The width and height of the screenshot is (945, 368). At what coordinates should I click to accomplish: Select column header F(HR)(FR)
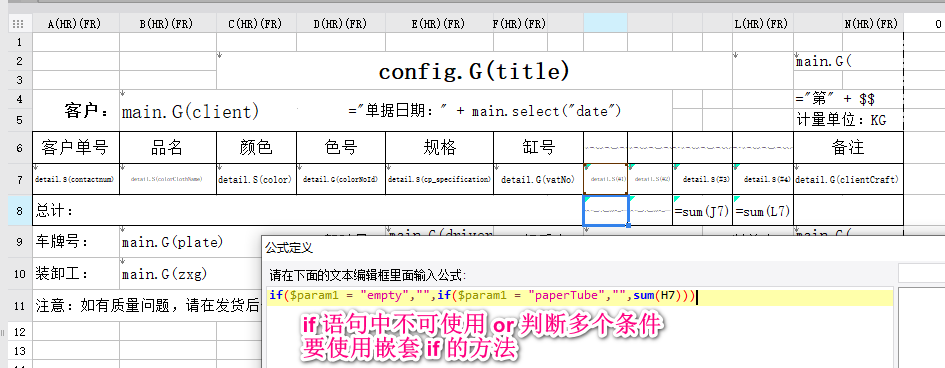(x=519, y=24)
